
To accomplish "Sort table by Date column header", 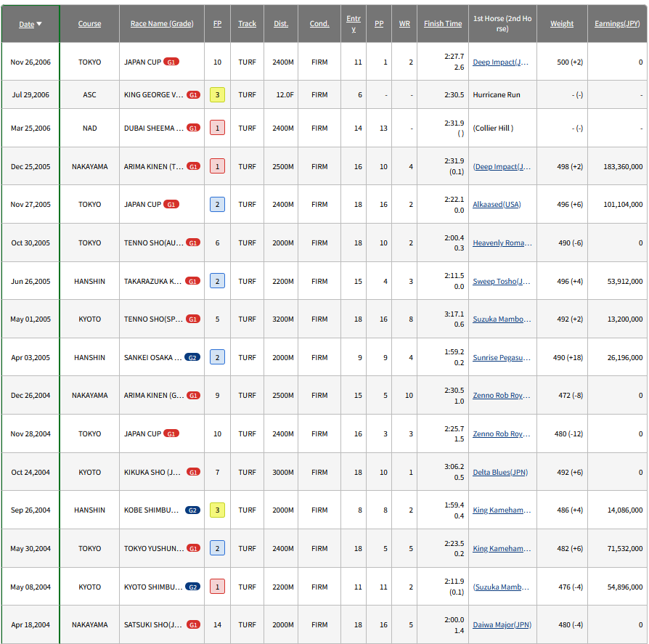I will pyautogui.click(x=26, y=24).
